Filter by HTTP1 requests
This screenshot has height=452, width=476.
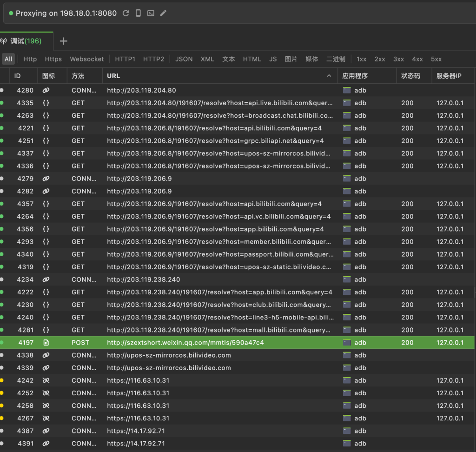click(125, 59)
